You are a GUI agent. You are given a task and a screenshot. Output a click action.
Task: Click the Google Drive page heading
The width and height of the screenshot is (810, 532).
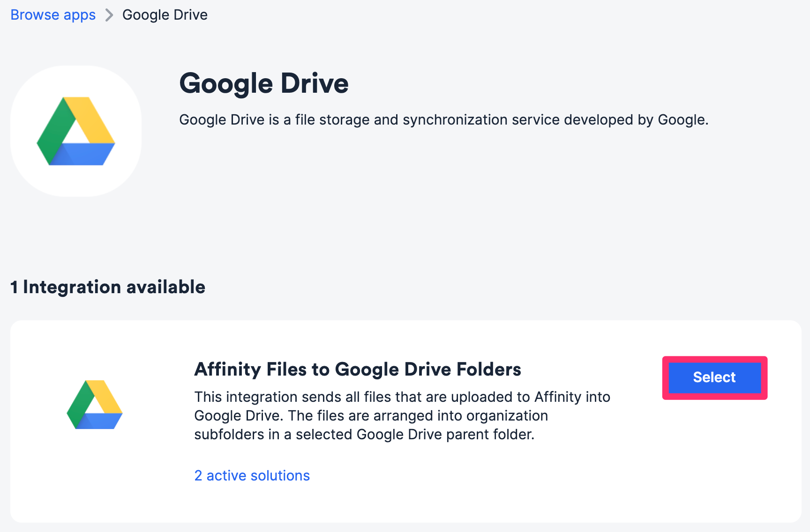tap(264, 83)
